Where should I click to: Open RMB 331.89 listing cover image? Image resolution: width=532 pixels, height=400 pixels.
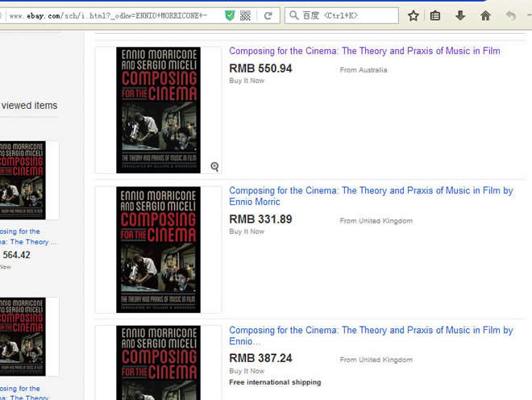(x=158, y=249)
